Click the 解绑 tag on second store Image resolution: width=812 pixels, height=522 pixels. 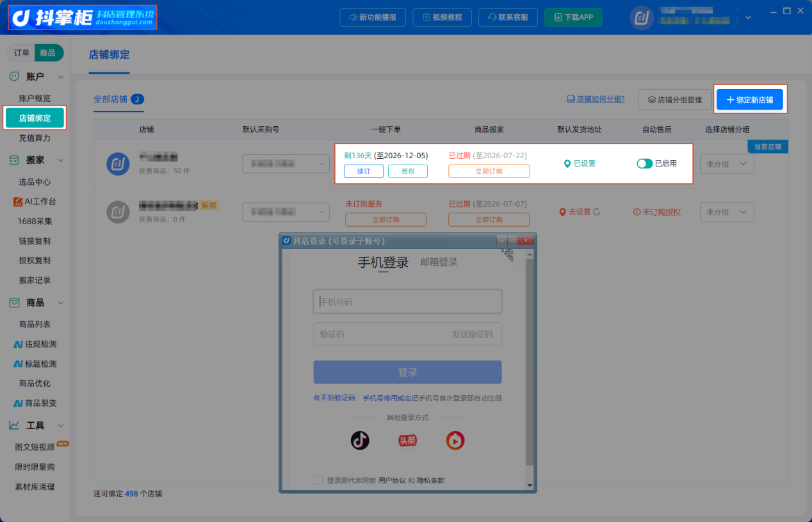pyautogui.click(x=209, y=206)
